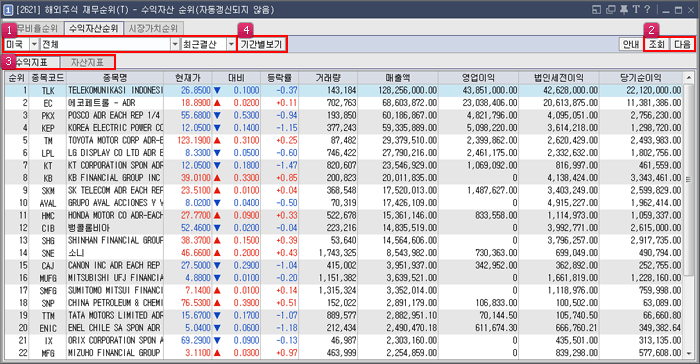The image size is (700, 364).
Task: Click the TATA MOTORS LIMITED ADR name
Action: coord(115,315)
